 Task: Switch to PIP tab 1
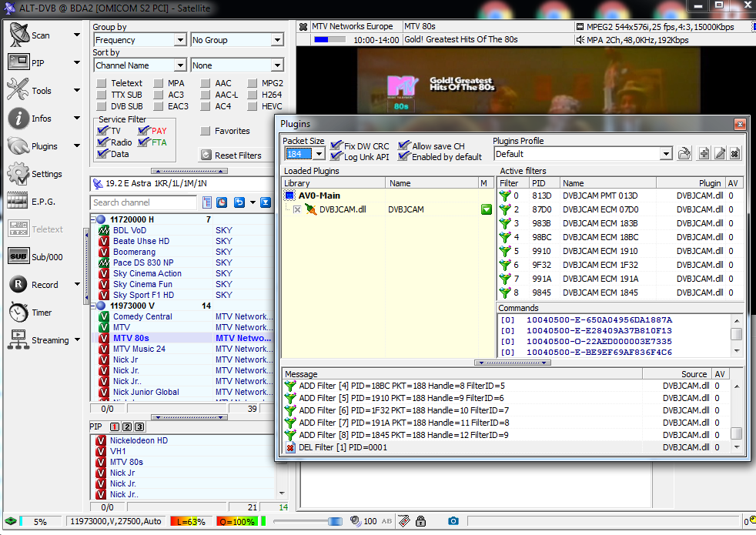pos(115,426)
